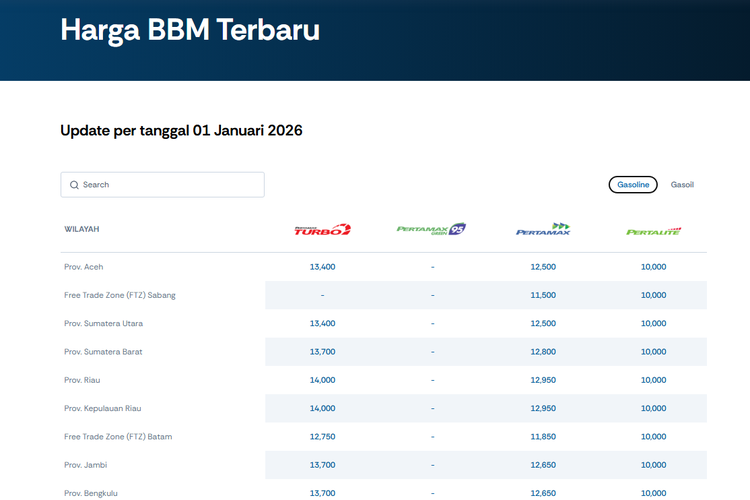Viewport: 750px width, 500px height.
Task: Click Turbo price 13,400 for Sumatera Utara
Action: [322, 323]
